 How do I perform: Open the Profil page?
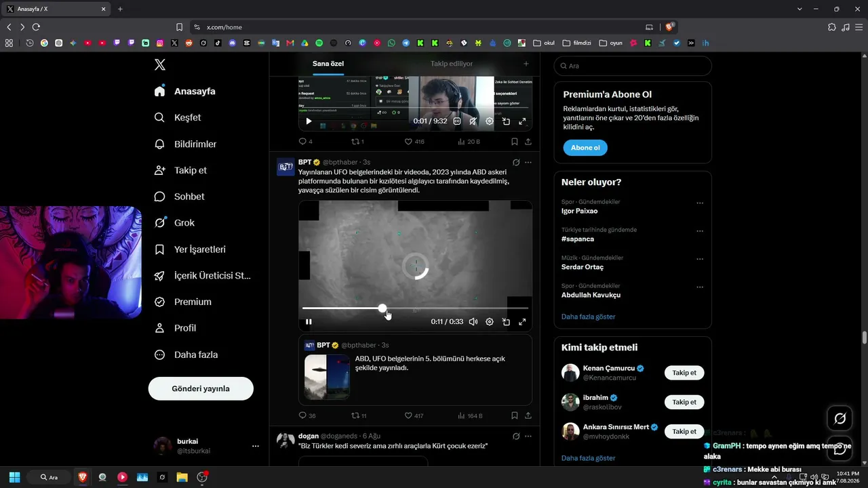(x=176, y=328)
